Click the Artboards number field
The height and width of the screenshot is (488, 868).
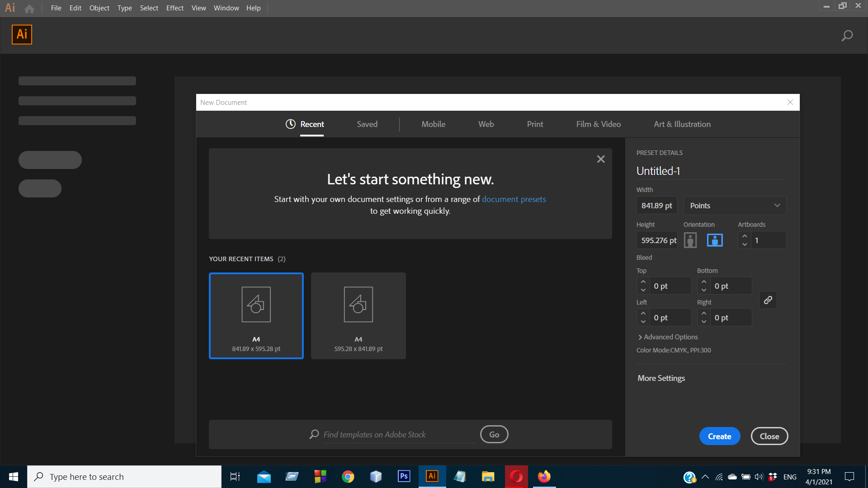click(x=768, y=240)
